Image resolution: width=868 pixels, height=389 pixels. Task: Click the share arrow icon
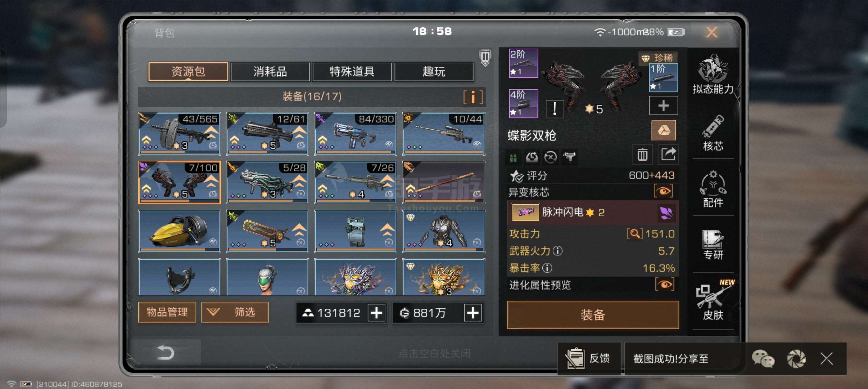click(x=668, y=155)
